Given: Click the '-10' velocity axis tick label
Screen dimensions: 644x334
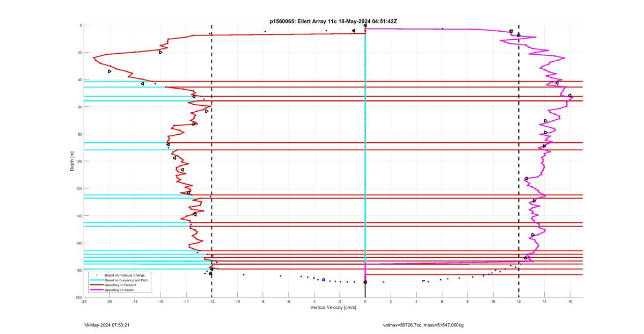Looking at the screenshot, I should click(x=237, y=301).
